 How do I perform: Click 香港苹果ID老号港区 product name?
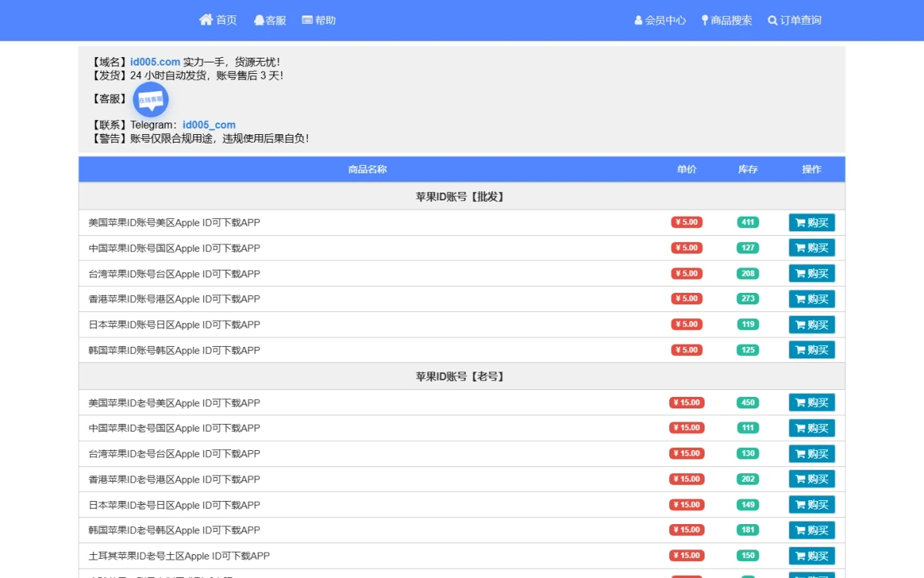tap(174, 479)
